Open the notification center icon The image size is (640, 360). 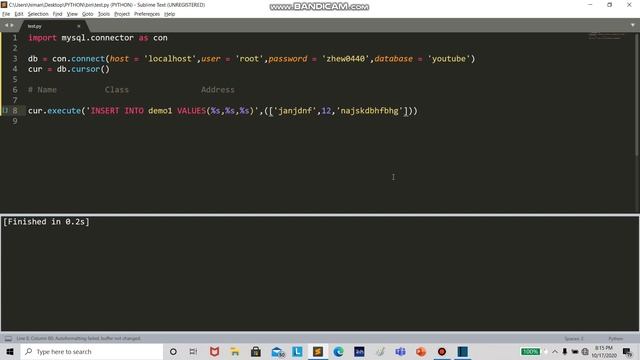pyautogui.click(x=627, y=351)
